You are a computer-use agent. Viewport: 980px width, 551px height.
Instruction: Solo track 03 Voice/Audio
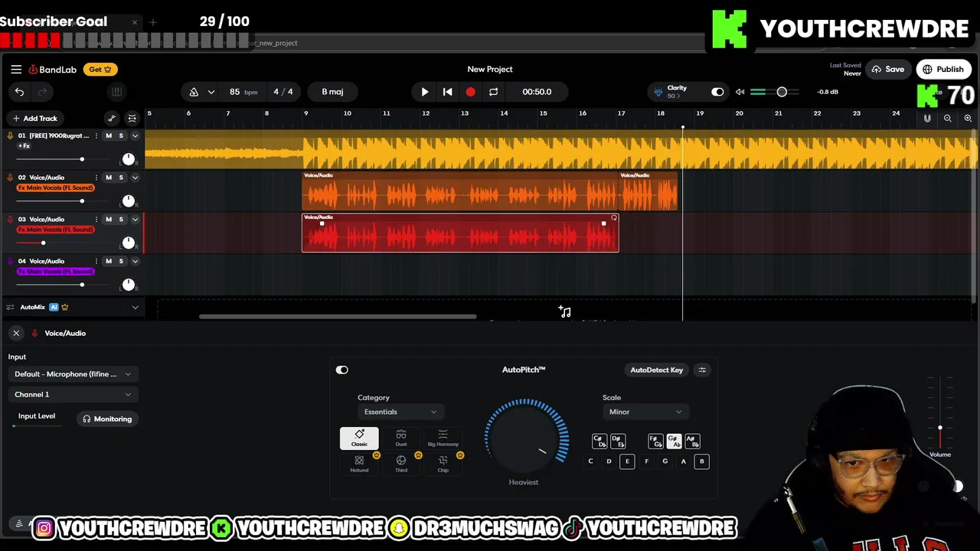(x=121, y=220)
